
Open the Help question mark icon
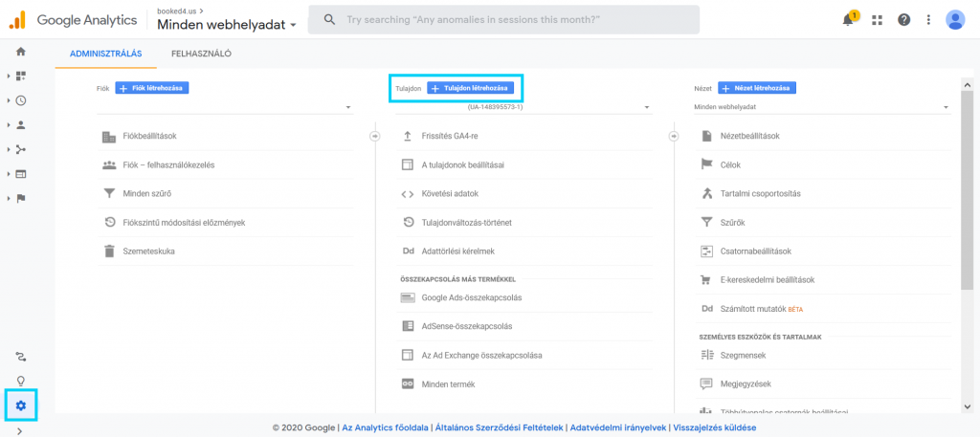[x=903, y=20]
